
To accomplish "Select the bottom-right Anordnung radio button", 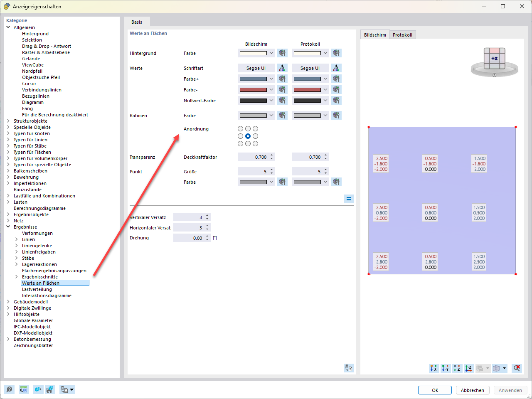I will (x=255, y=144).
